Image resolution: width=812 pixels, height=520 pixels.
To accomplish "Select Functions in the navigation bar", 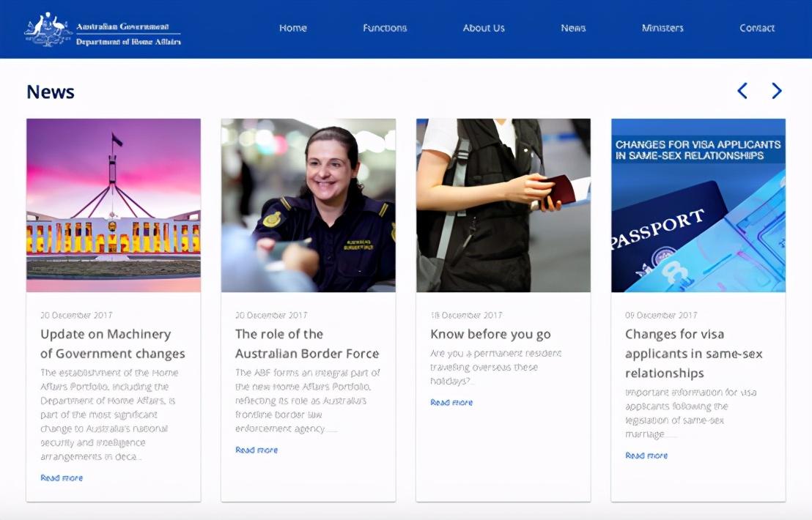I will point(385,28).
